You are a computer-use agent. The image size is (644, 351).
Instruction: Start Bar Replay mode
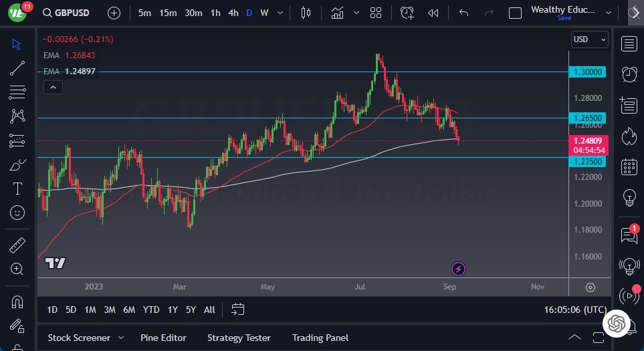(433, 13)
